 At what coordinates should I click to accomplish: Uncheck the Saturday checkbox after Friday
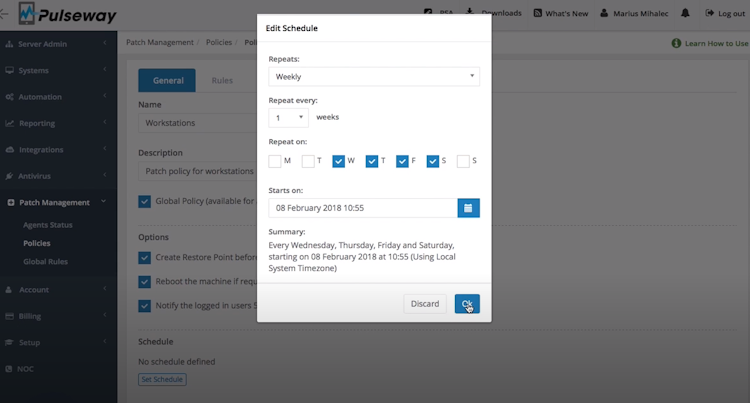pyautogui.click(x=432, y=161)
